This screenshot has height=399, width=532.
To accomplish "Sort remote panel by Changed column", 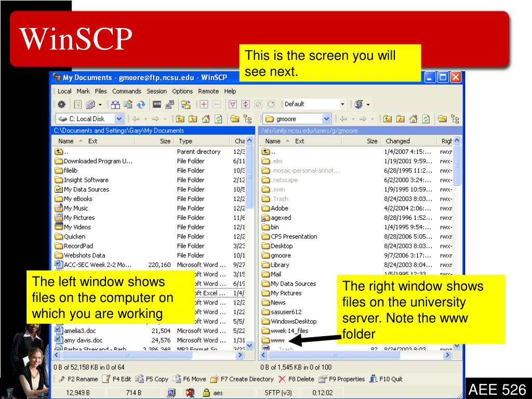I will point(409,141).
